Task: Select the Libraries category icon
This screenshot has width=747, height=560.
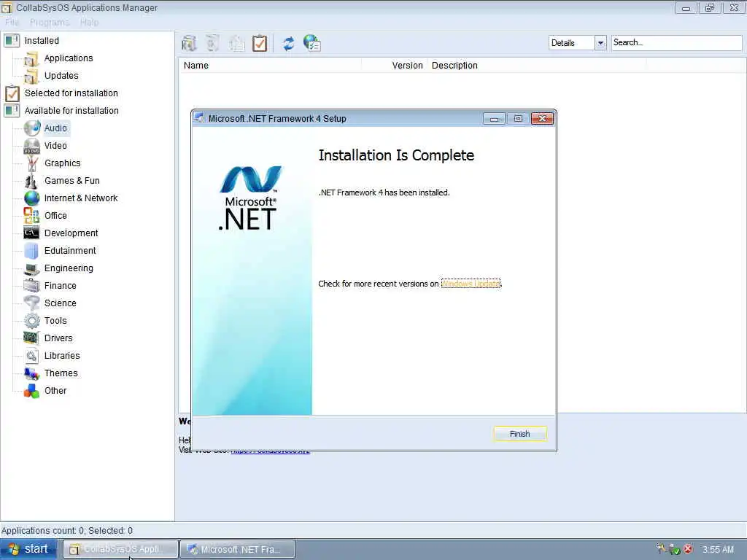Action: (x=32, y=356)
